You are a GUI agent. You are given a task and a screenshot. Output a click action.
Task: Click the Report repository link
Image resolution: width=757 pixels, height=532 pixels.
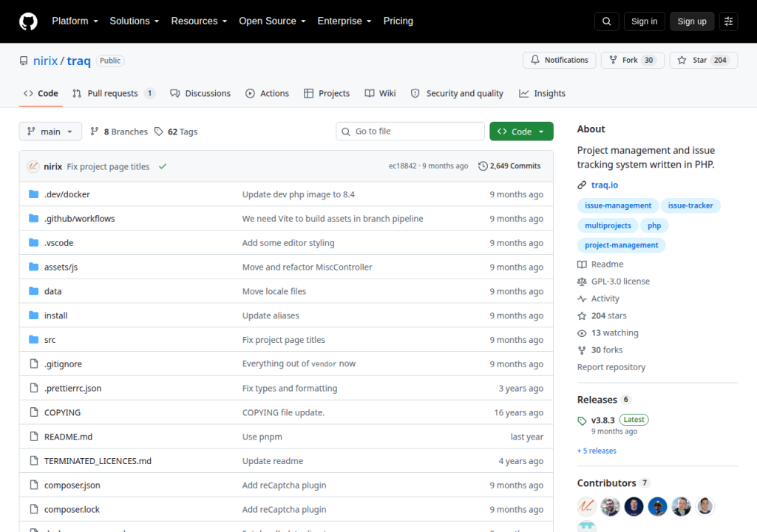pos(611,367)
